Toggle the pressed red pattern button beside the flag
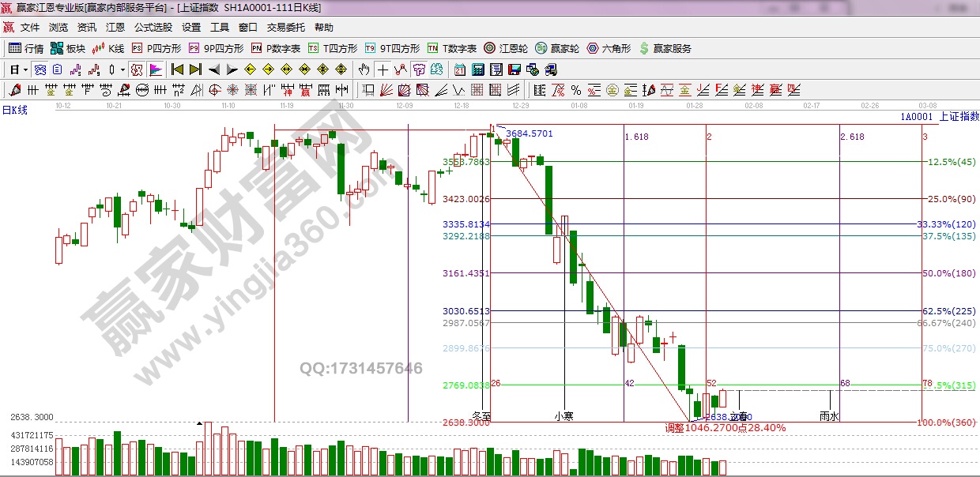980x477 pixels. (138, 69)
